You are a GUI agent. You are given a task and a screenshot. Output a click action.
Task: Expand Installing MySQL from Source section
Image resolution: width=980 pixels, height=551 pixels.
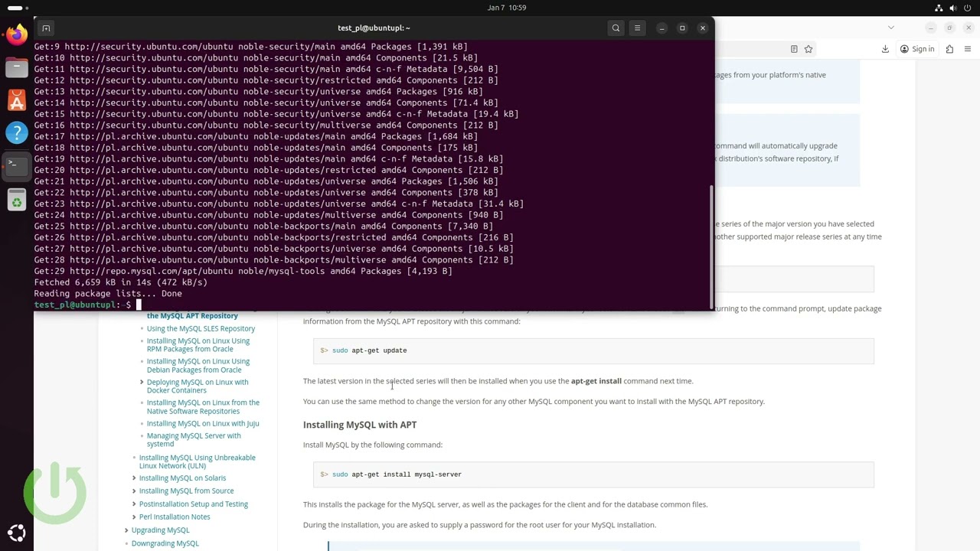click(134, 491)
